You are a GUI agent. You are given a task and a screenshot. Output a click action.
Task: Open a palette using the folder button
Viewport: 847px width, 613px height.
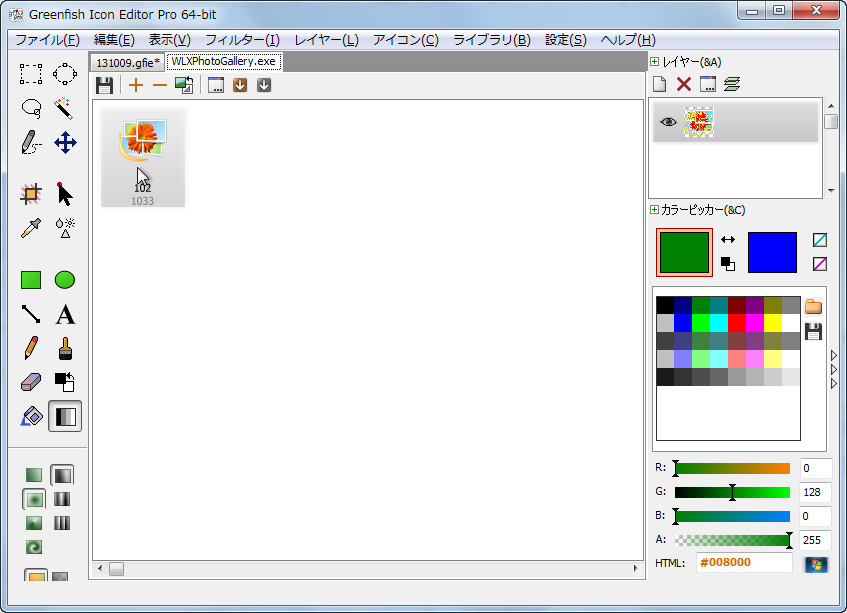point(813,308)
